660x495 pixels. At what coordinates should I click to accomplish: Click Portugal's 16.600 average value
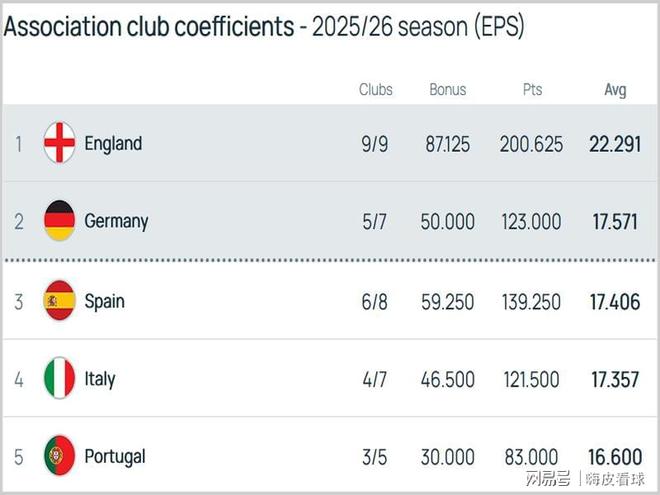click(615, 457)
